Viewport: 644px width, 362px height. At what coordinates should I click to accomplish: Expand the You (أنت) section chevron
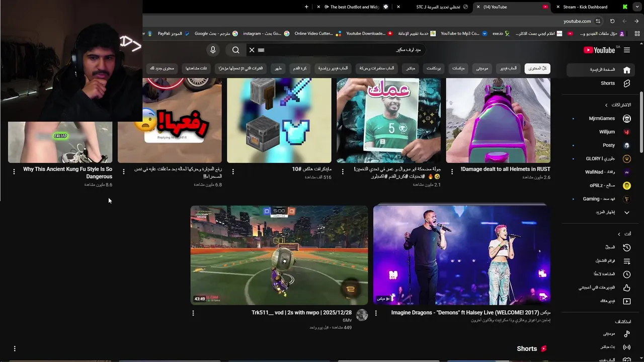point(619,234)
